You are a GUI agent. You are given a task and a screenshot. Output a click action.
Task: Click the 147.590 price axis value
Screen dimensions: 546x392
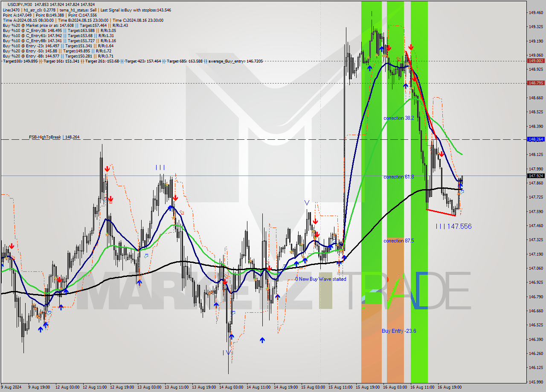[536, 212]
